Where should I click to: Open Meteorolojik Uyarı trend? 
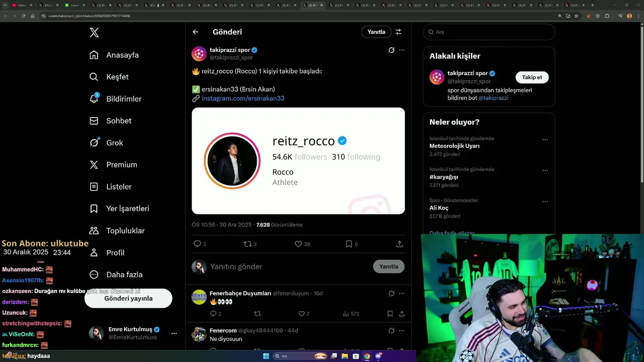click(454, 146)
